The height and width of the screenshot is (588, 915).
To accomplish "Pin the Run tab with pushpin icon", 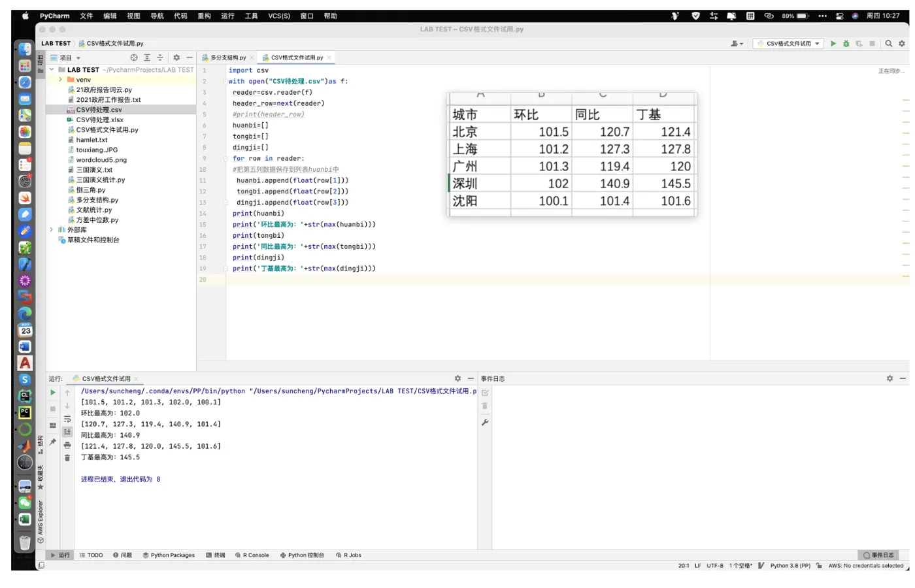I will 53,442.
